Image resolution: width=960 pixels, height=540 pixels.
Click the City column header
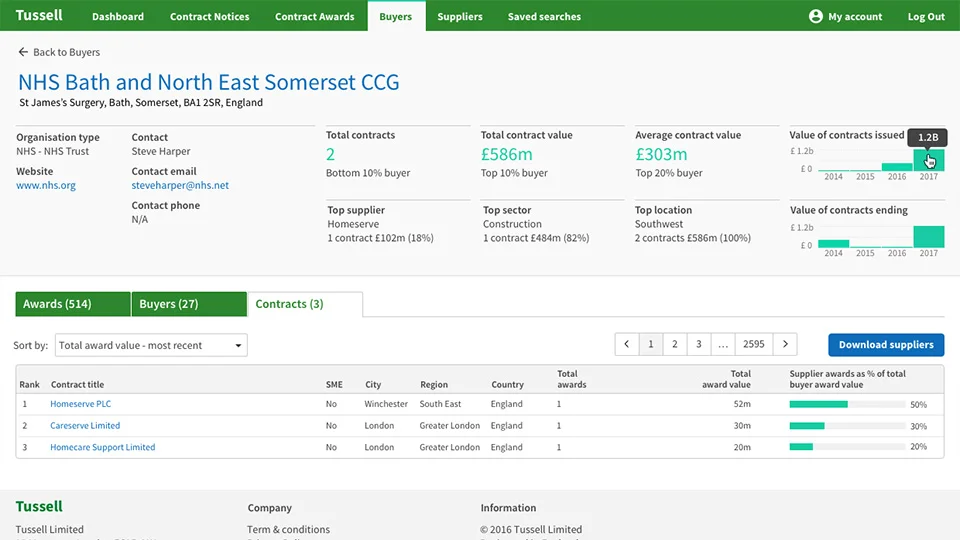[x=373, y=384]
